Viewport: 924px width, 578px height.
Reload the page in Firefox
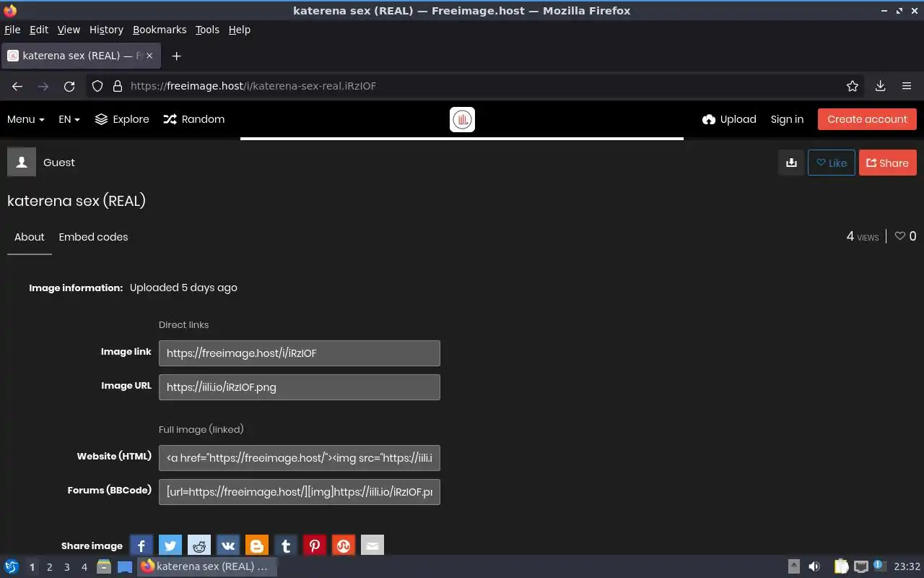point(69,86)
